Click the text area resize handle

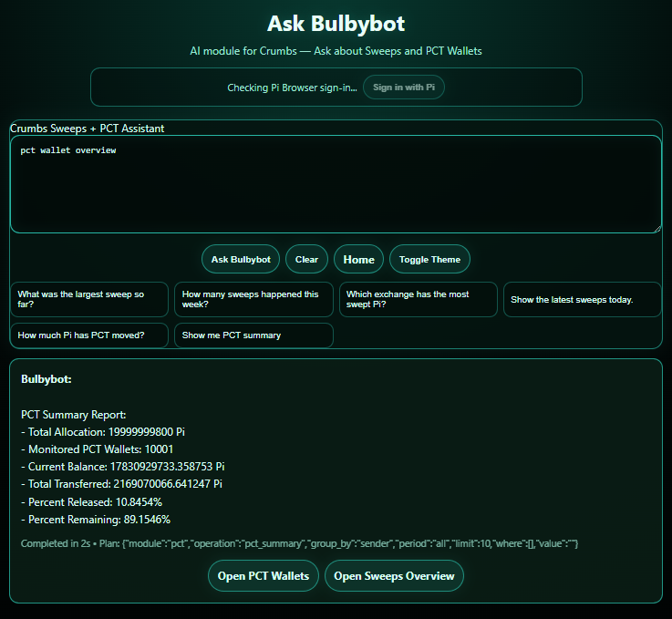(657, 229)
